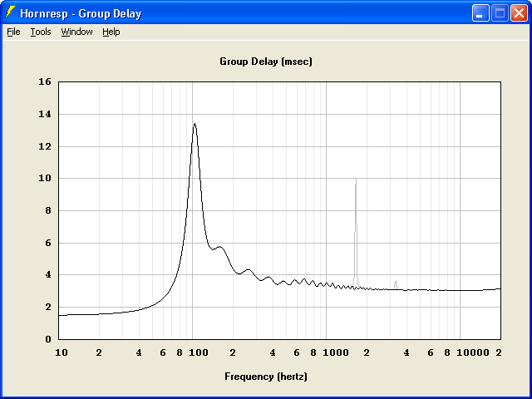Open the Window menu
This screenshot has height=399, width=532.
(x=76, y=32)
